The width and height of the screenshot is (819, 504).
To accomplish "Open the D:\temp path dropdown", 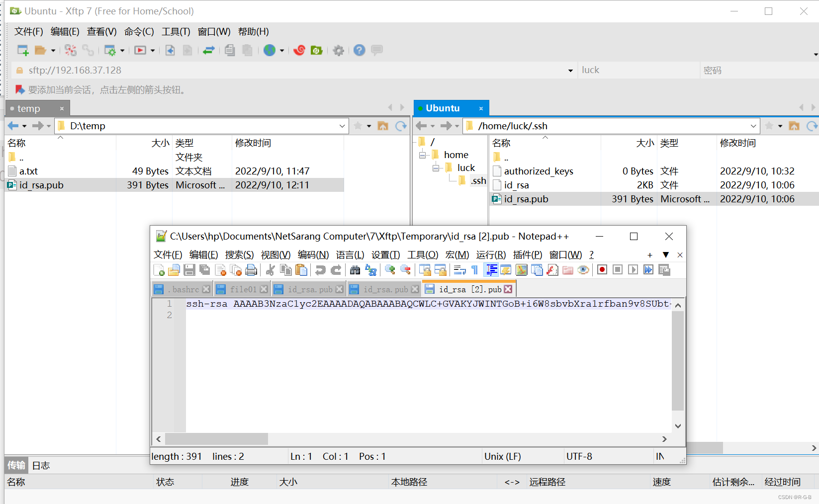I will [x=342, y=126].
